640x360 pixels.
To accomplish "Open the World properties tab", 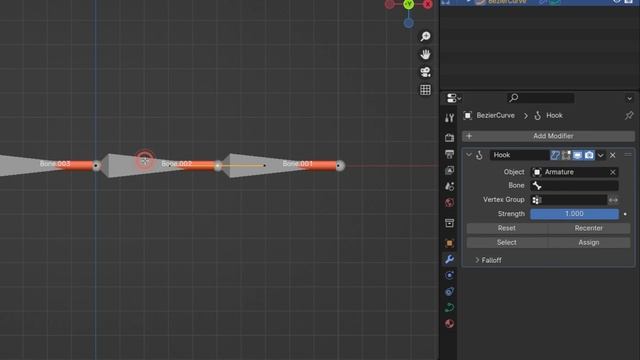I will tap(449, 203).
